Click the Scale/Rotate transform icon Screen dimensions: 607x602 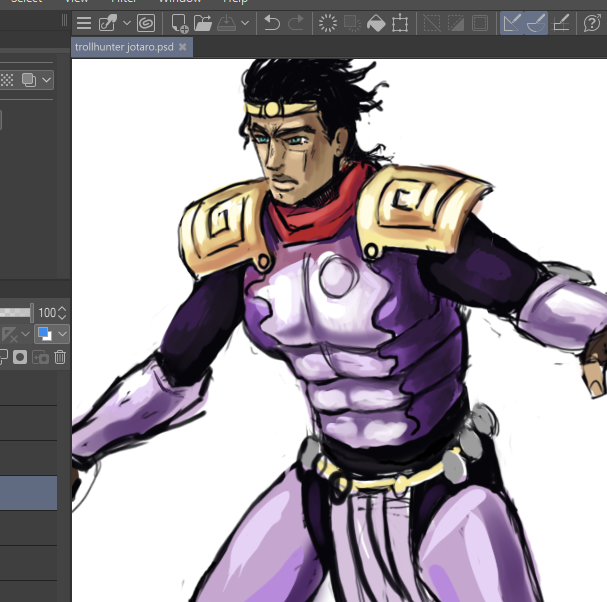[x=400, y=23]
